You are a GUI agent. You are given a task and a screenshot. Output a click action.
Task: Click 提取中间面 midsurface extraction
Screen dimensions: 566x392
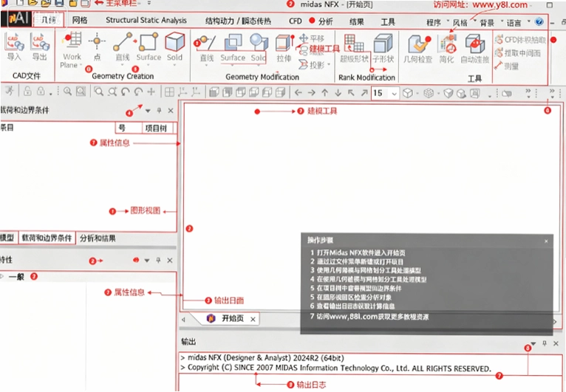point(518,53)
